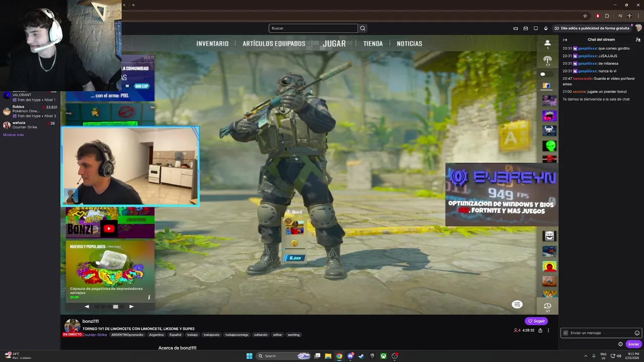Click the ARGENTINOpromedio tag
Screen dimensions: 644x362
coord(127,335)
